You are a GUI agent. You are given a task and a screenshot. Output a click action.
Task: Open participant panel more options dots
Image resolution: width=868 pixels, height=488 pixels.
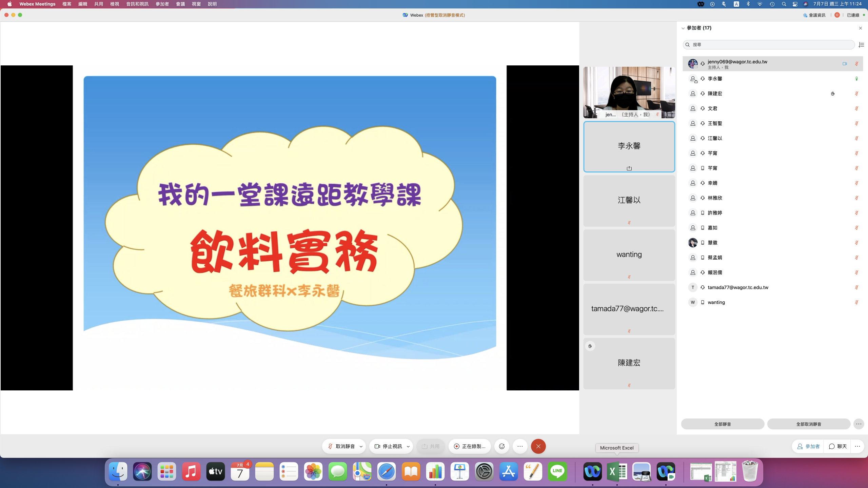pos(859,424)
